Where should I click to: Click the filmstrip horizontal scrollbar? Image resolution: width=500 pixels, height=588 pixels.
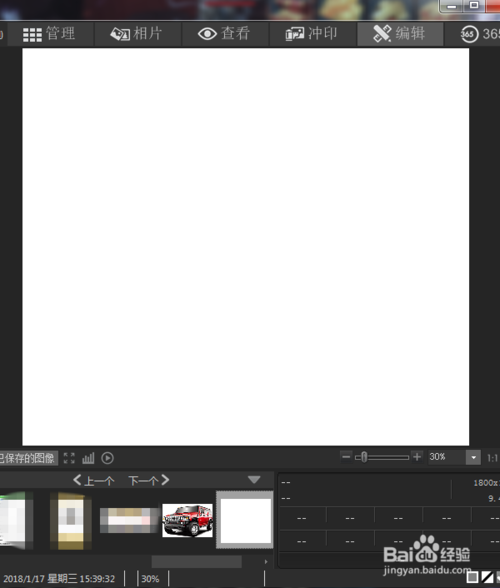(x=197, y=561)
